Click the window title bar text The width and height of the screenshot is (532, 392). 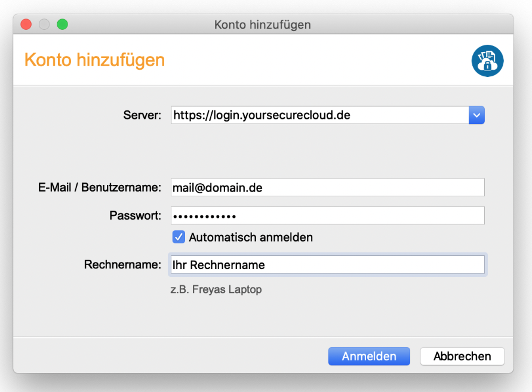[x=263, y=24]
